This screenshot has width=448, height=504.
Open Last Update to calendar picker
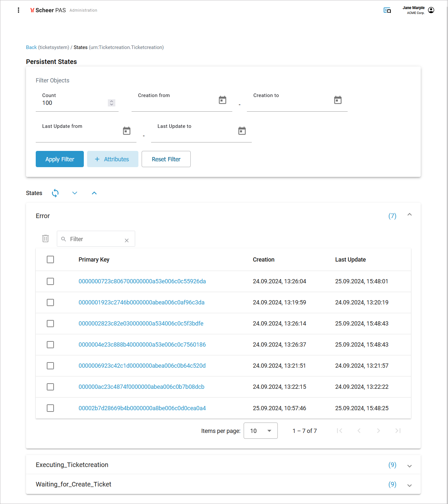(242, 131)
